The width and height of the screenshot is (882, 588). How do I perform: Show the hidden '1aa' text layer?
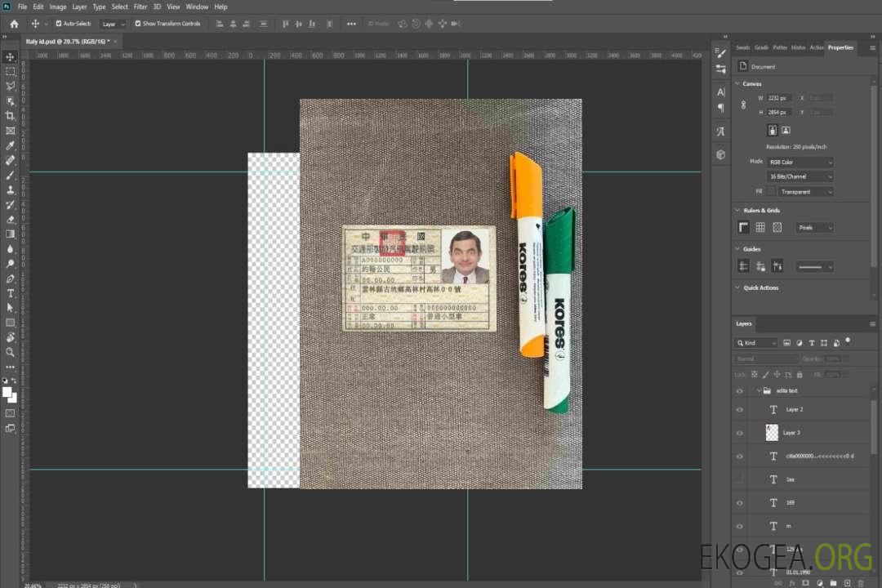pyautogui.click(x=740, y=479)
